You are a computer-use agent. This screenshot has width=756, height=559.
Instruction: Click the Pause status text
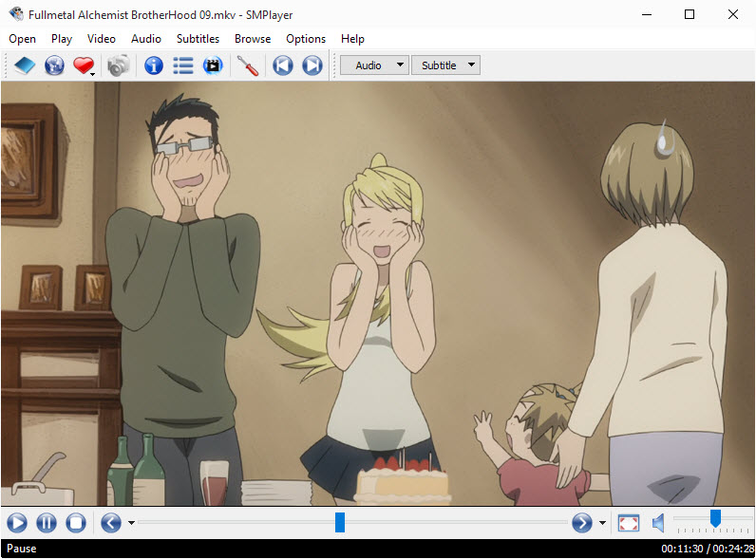click(x=21, y=549)
